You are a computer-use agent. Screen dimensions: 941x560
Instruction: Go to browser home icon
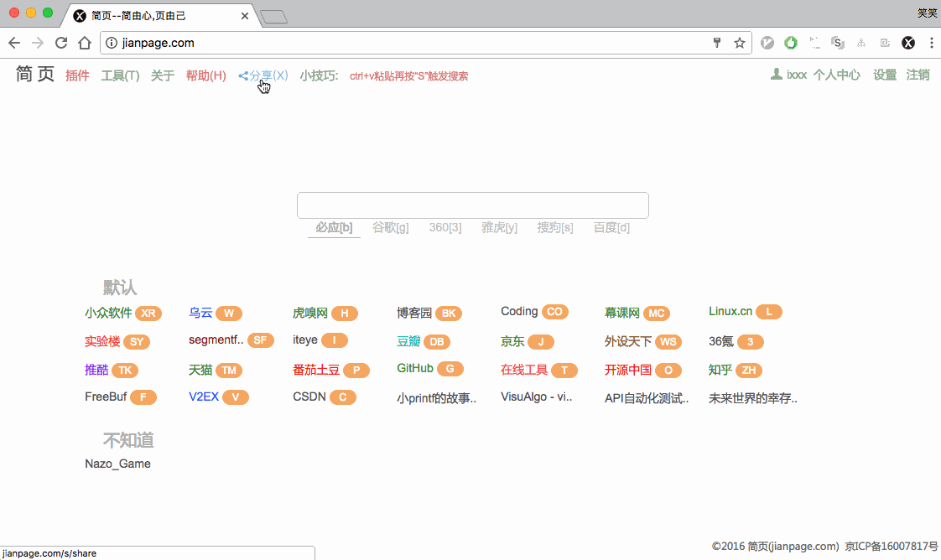[x=85, y=43]
